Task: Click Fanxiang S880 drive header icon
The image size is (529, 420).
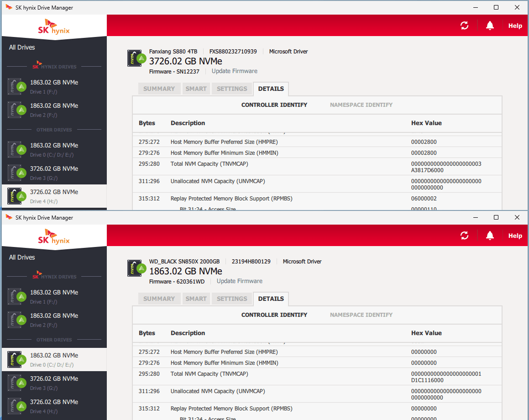Action: [136, 58]
